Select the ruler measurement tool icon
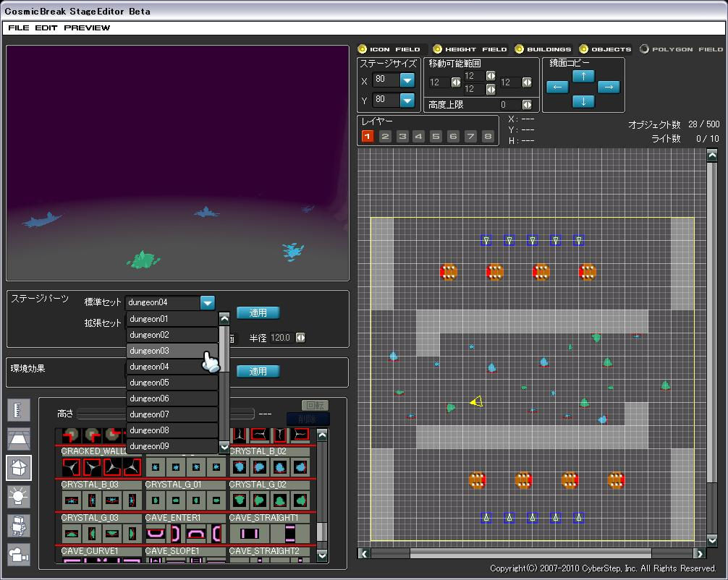The width and height of the screenshot is (728, 580). (x=18, y=411)
